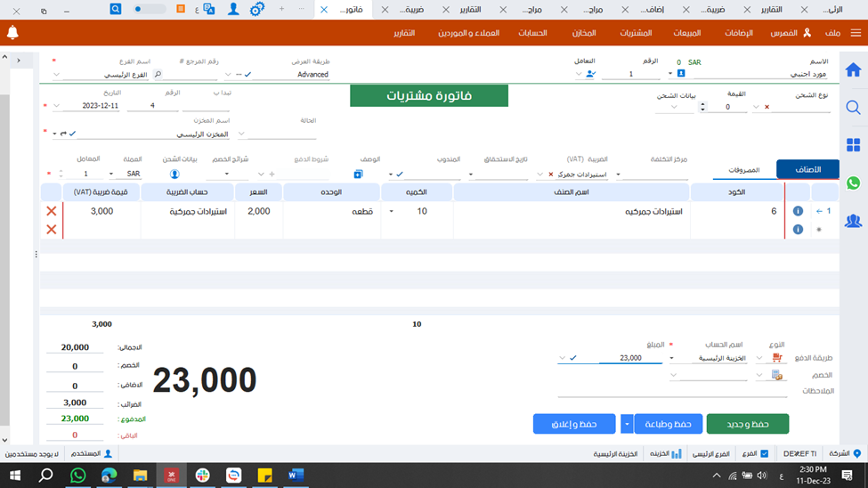
Task: Open the shipping data dropdown near top
Action: pos(674,107)
